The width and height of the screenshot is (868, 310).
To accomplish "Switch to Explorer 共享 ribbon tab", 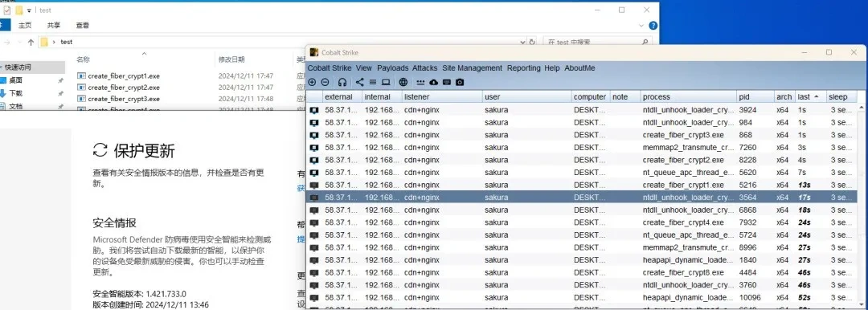I will pyautogui.click(x=54, y=26).
